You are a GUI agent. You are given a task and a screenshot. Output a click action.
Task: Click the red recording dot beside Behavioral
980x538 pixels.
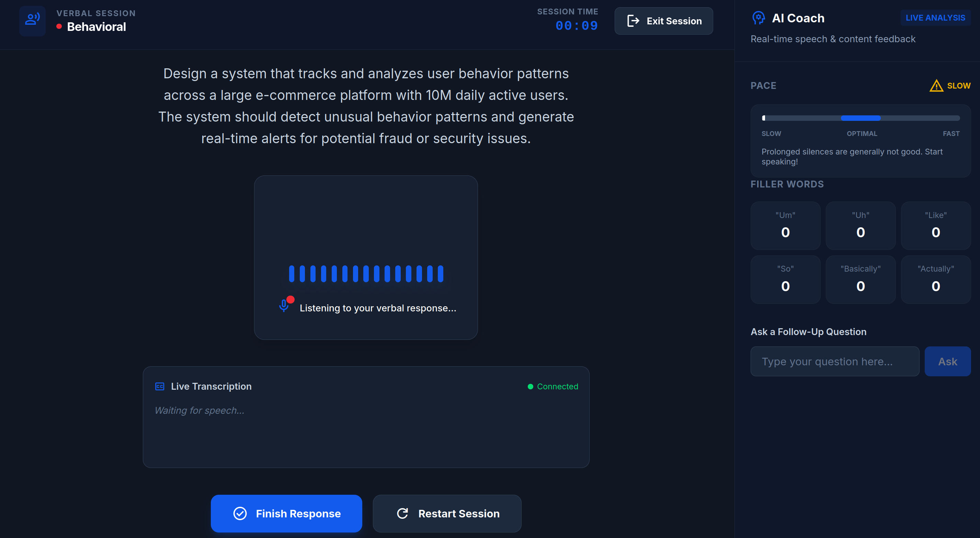59,27
